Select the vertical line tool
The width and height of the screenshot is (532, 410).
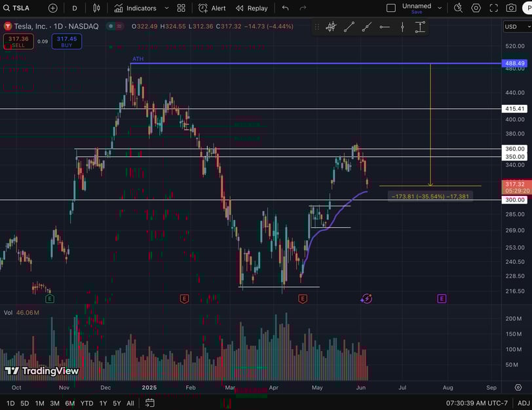click(x=402, y=27)
